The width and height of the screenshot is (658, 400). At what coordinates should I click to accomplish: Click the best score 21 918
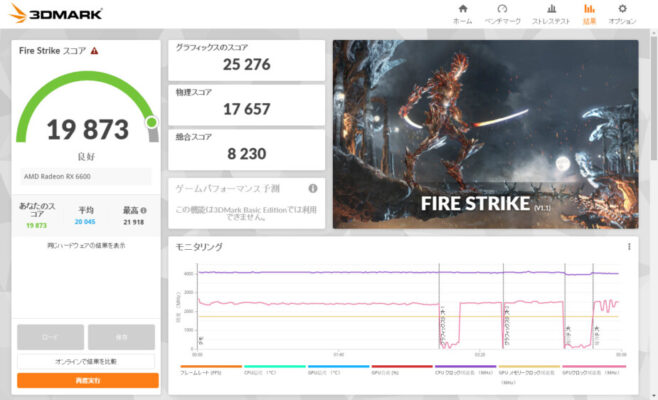[134, 222]
